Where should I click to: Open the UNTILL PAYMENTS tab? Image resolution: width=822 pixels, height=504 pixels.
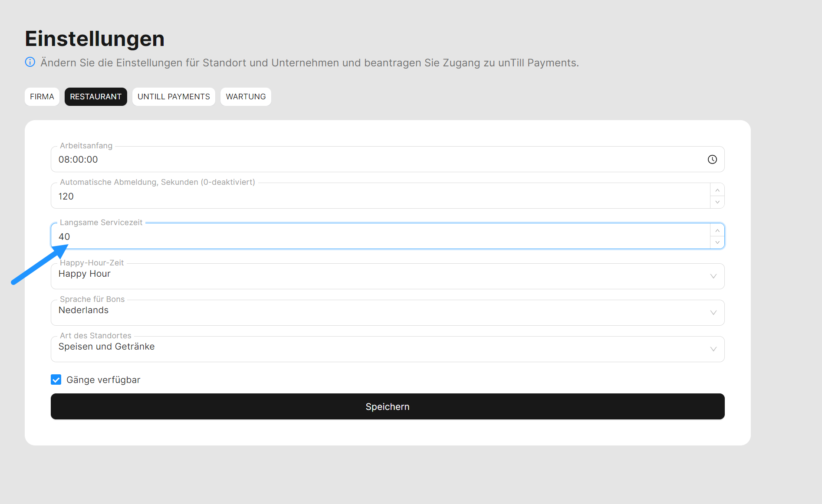coord(174,97)
